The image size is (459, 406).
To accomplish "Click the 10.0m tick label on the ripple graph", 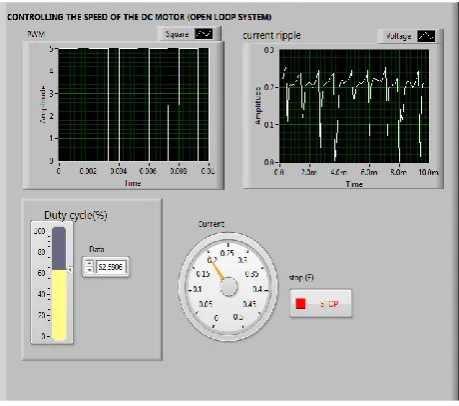I will coord(428,172).
